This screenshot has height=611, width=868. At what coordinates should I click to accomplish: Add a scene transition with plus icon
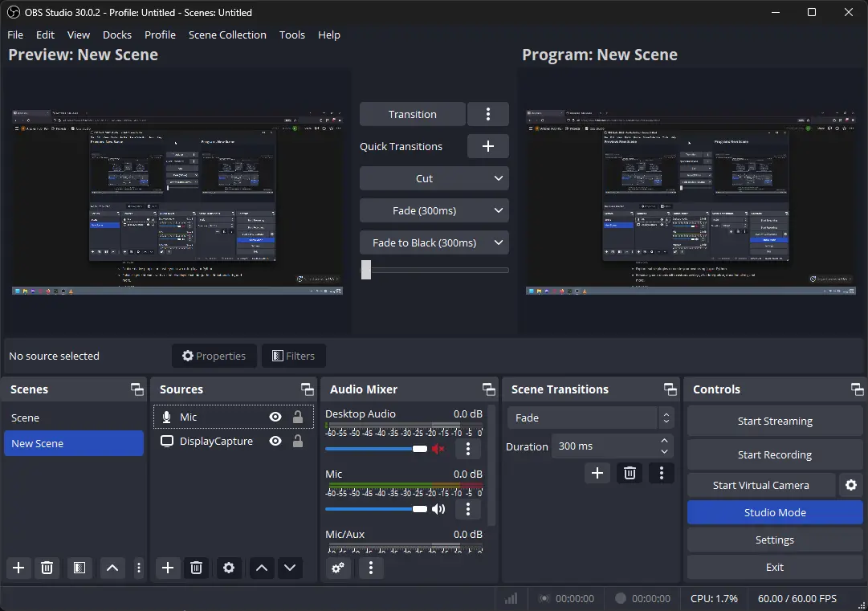click(x=597, y=473)
